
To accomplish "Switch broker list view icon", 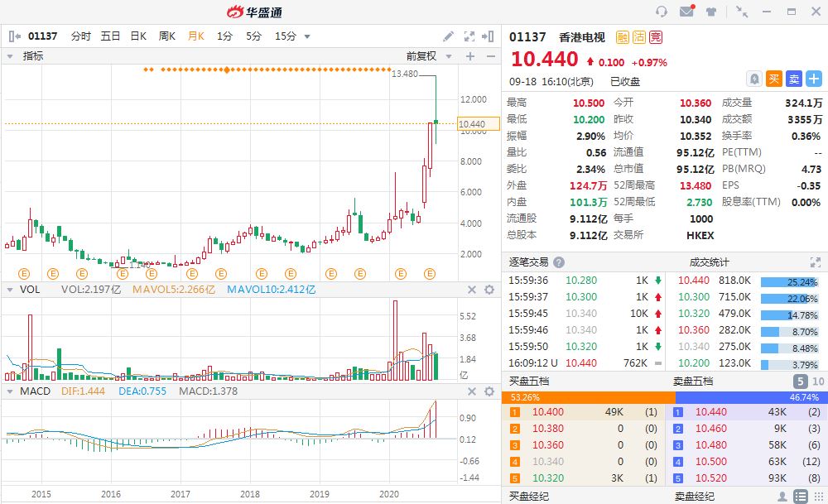I will pyautogui.click(x=801, y=497).
